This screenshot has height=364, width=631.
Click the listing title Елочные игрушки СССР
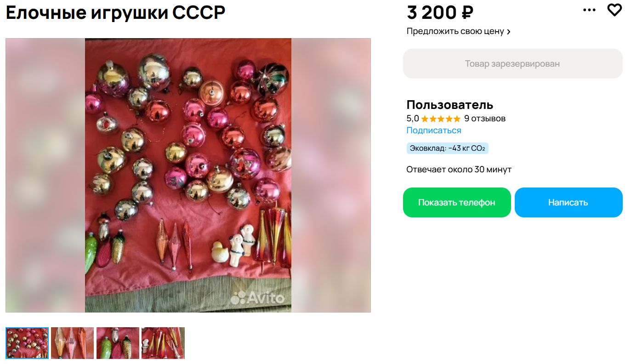coord(115,12)
